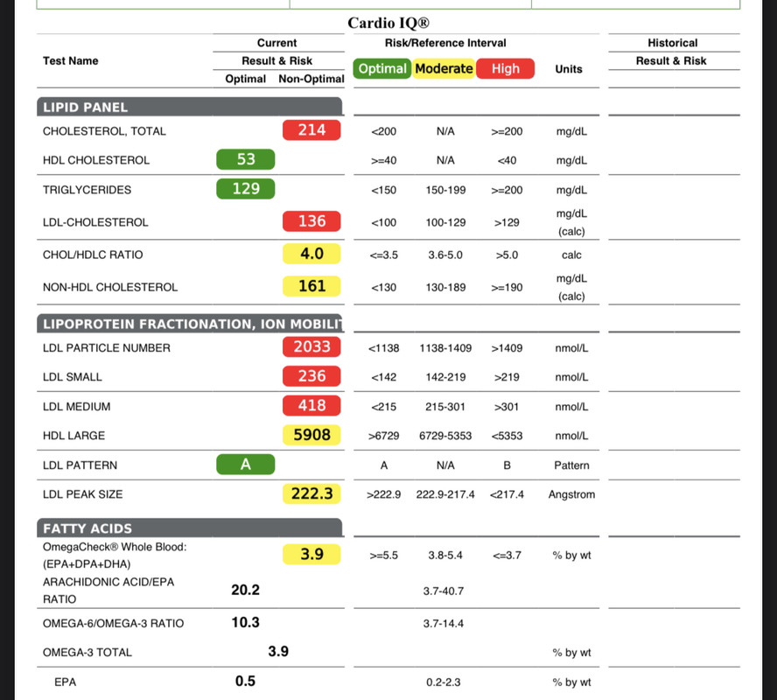Click the CHOL/HDLC ratio value 4.0
The width and height of the screenshot is (777, 700).
click(311, 254)
